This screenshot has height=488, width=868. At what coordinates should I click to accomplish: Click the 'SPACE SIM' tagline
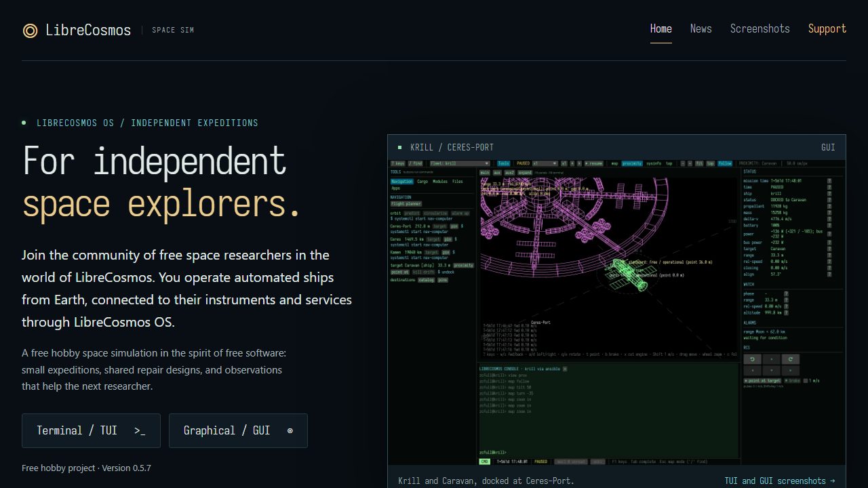tap(173, 30)
